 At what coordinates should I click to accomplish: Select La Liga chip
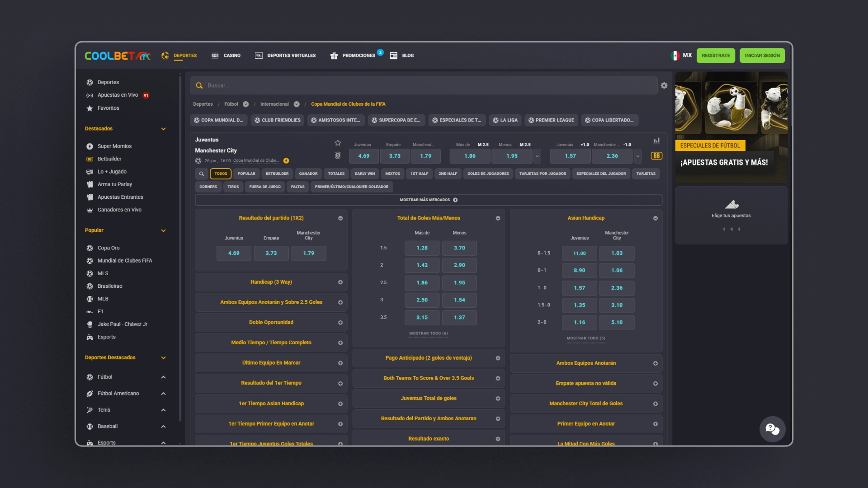click(505, 120)
